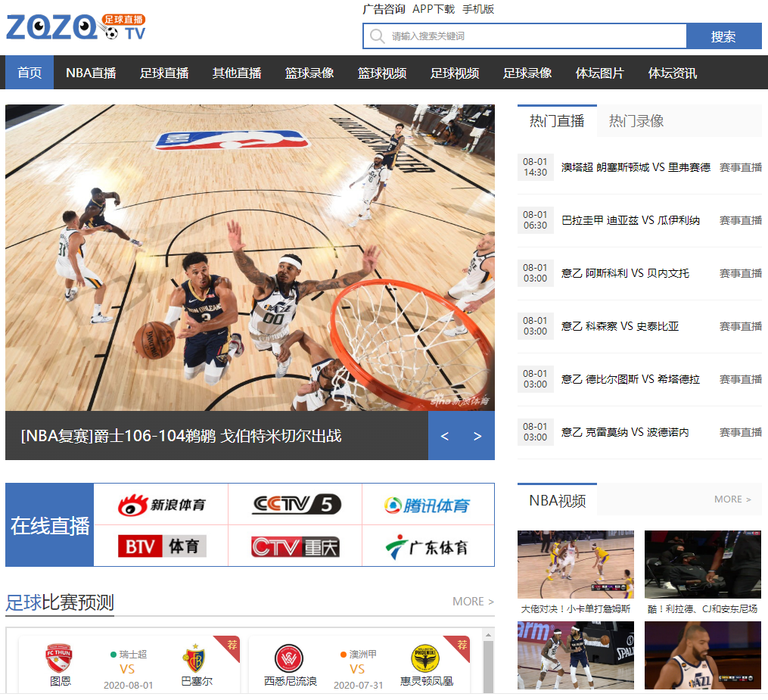Click the Basel team crest (巴塞尔)
This screenshot has width=768, height=700.
click(194, 658)
